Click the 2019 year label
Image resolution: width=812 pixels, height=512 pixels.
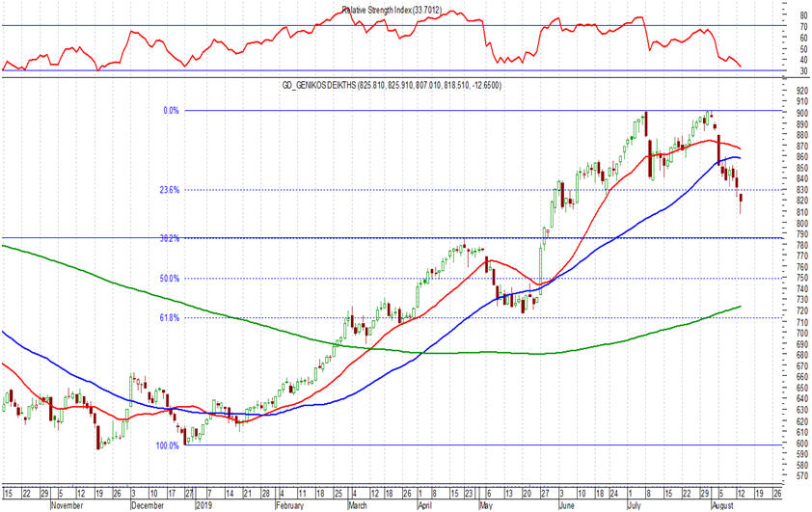pos(203,505)
